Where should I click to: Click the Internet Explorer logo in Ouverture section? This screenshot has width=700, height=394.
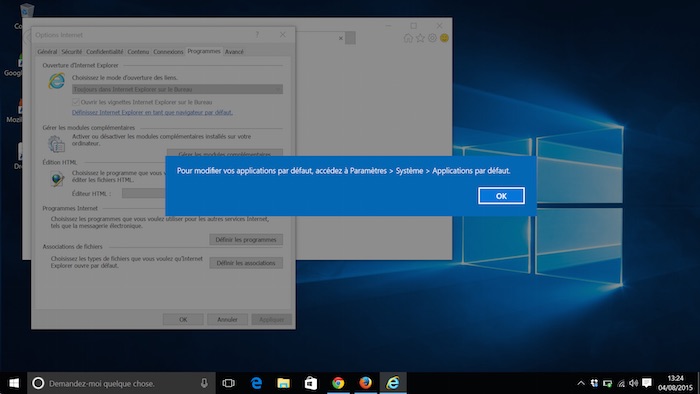tap(56, 81)
